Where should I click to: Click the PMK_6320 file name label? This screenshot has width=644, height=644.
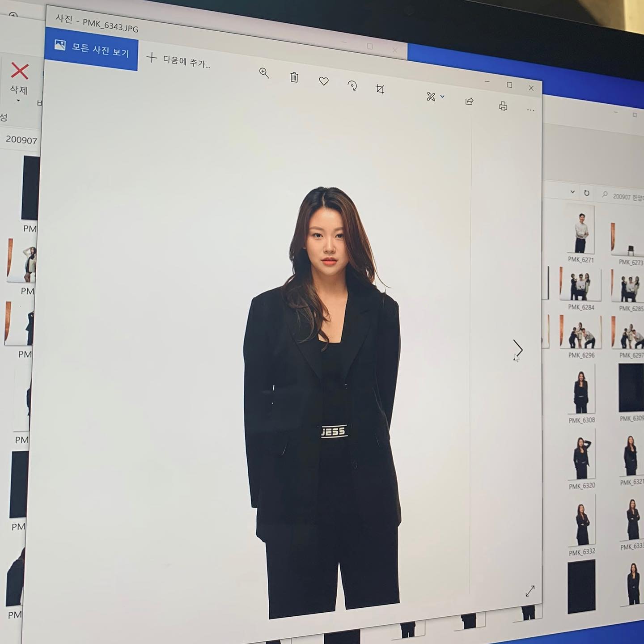pyautogui.click(x=582, y=486)
